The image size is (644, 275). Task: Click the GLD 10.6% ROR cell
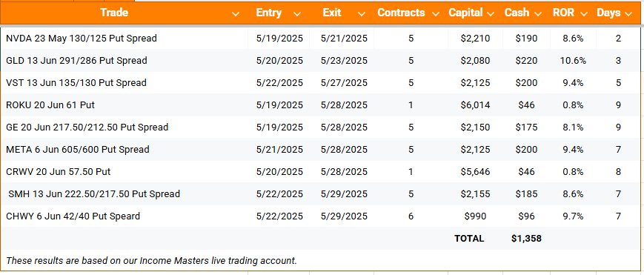coord(573,61)
